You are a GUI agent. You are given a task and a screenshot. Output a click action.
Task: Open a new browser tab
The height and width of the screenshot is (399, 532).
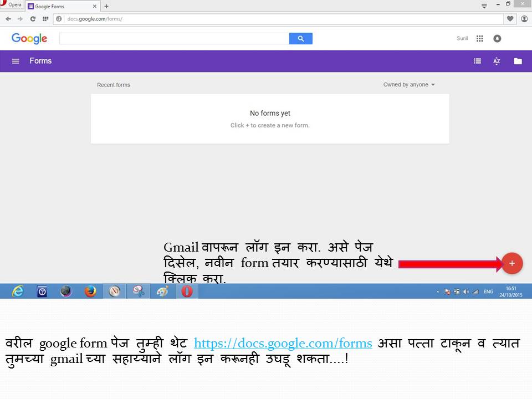click(x=106, y=6)
